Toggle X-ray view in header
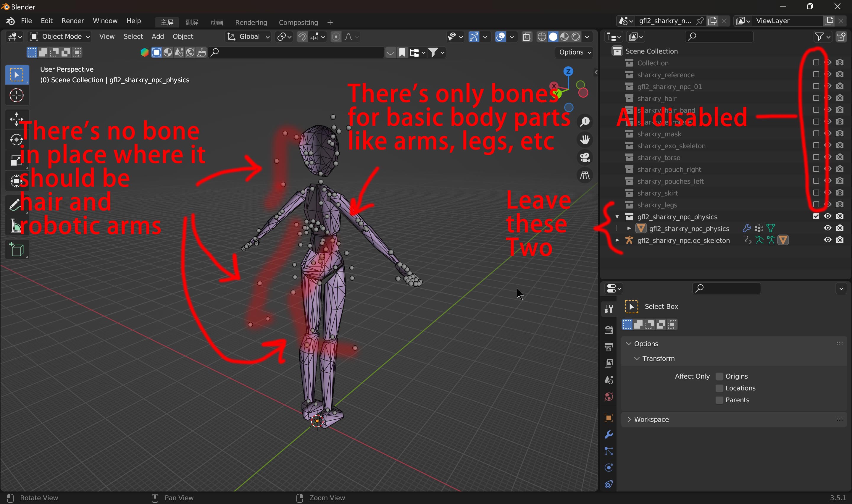The width and height of the screenshot is (852, 504). pos(527,37)
